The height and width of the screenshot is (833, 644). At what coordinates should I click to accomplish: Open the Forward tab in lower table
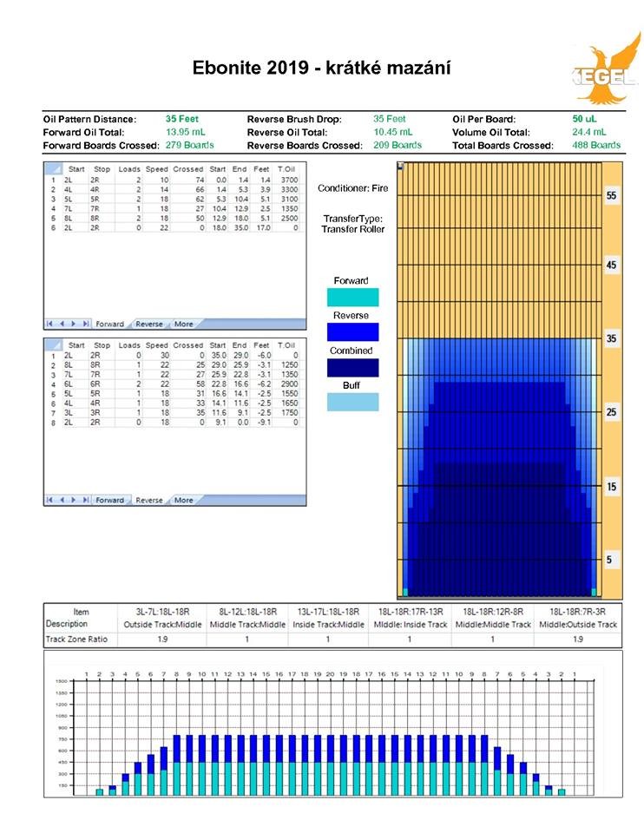109,501
